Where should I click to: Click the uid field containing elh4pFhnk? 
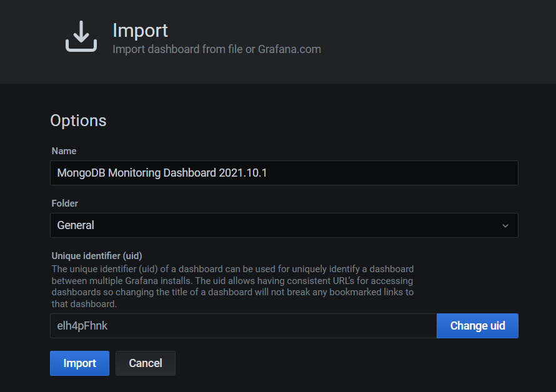tap(243, 326)
